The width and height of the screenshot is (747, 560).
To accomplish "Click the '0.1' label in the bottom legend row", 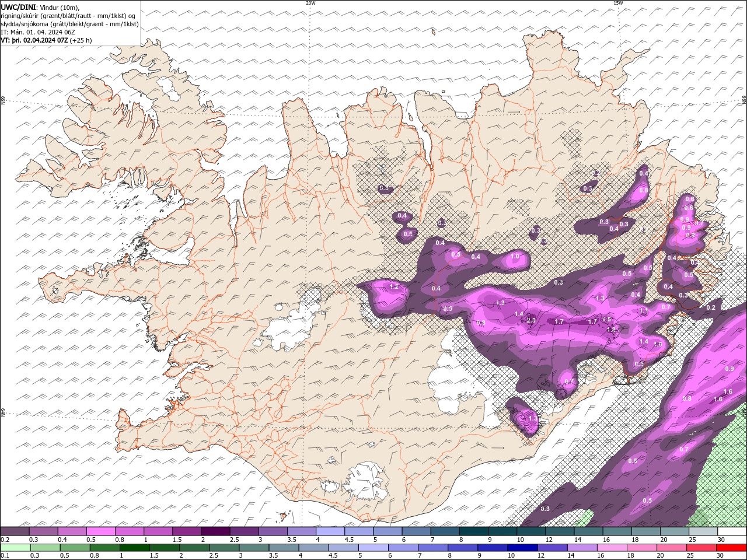I will click(5, 556).
